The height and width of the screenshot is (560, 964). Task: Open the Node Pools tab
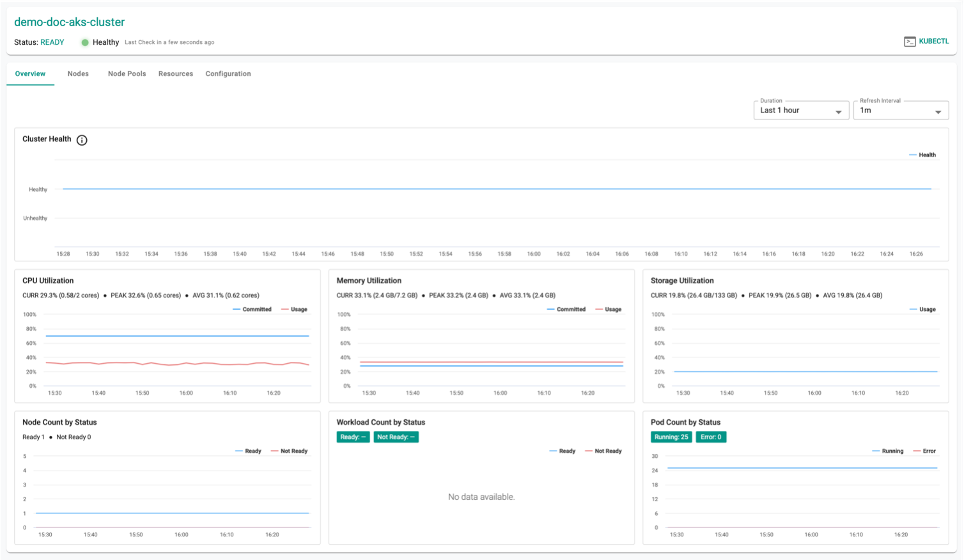click(127, 74)
